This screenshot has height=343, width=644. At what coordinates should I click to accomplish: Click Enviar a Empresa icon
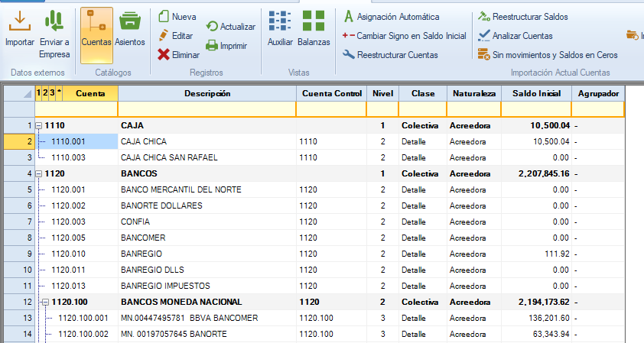tap(54, 22)
